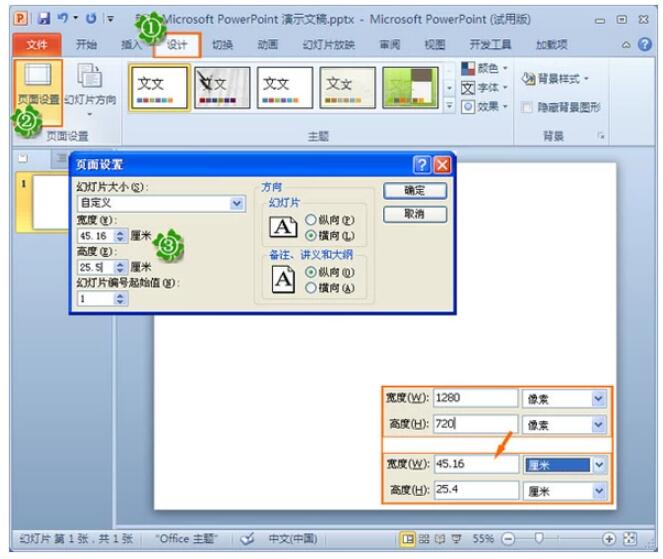The width and height of the screenshot is (663, 559).
Task: Switch to the 插入 ribbon tab
Action: coord(132,44)
